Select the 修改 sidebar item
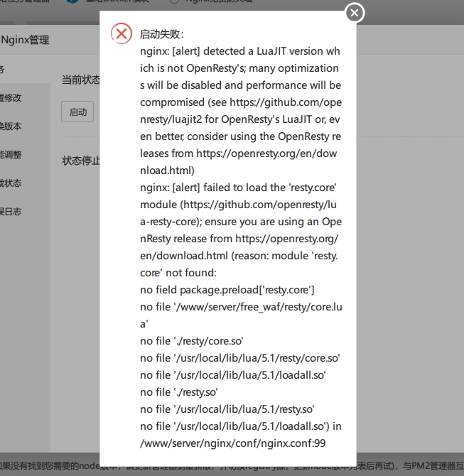Image resolution: width=464 pixels, height=476 pixels. (11, 98)
